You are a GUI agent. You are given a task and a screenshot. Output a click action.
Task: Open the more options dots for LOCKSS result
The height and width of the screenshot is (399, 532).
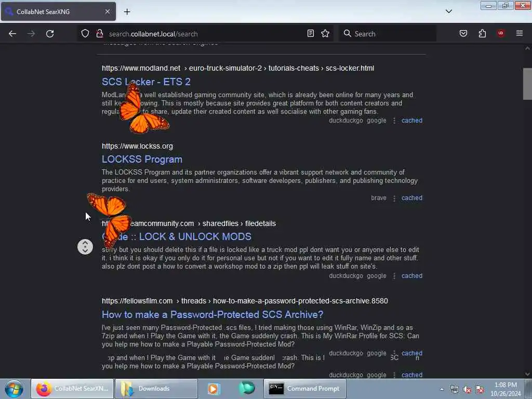point(394,198)
